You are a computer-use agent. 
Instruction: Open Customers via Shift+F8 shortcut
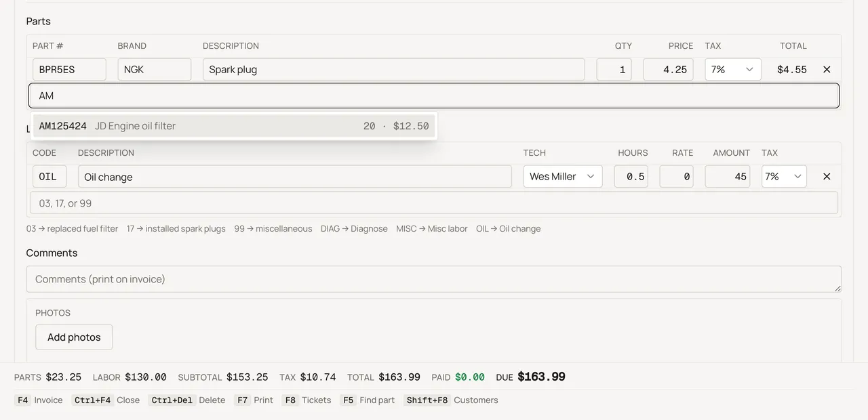pyautogui.click(x=451, y=400)
